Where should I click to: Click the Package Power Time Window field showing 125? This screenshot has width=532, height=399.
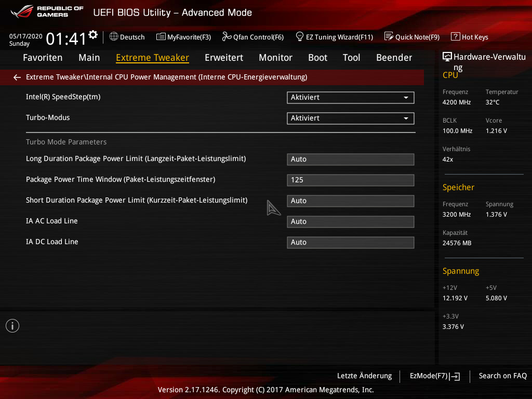351,180
